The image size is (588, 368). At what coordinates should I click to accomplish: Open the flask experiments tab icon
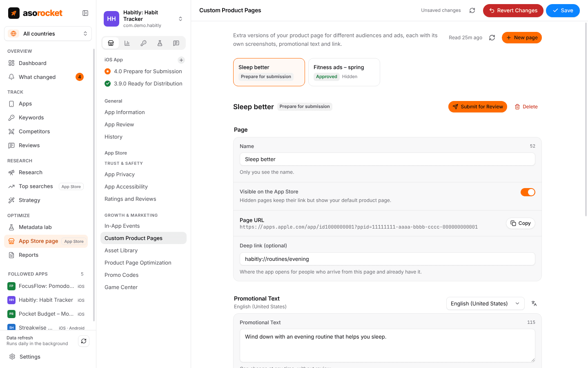click(160, 43)
